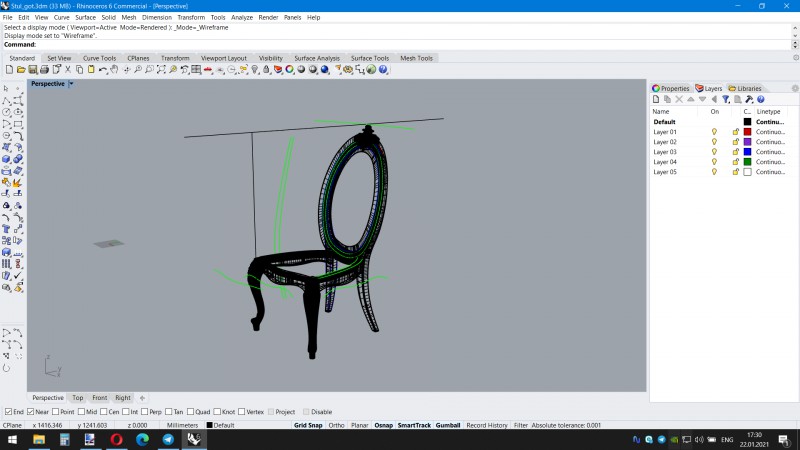Click the layer filter funnel icon
This screenshot has width=800, height=450.
tap(726, 99)
